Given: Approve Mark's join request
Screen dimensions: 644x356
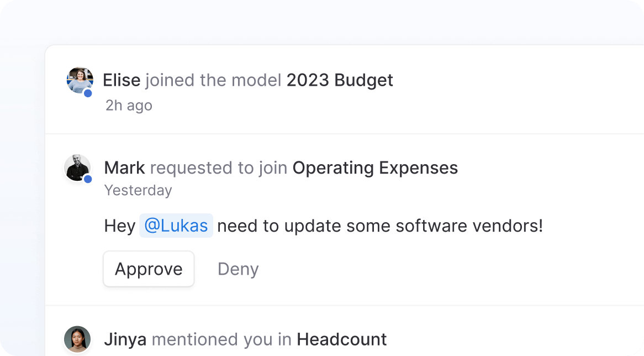Looking at the screenshot, I should (x=149, y=269).
